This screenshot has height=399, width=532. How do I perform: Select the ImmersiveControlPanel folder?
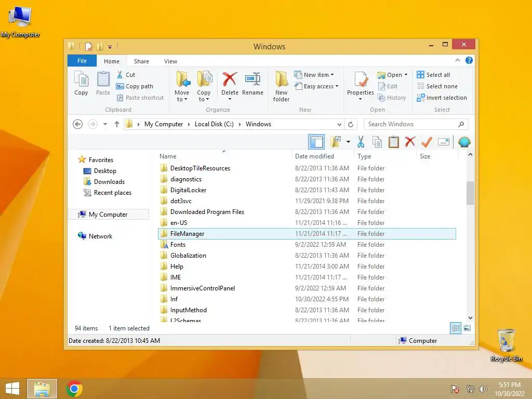[307, 288]
